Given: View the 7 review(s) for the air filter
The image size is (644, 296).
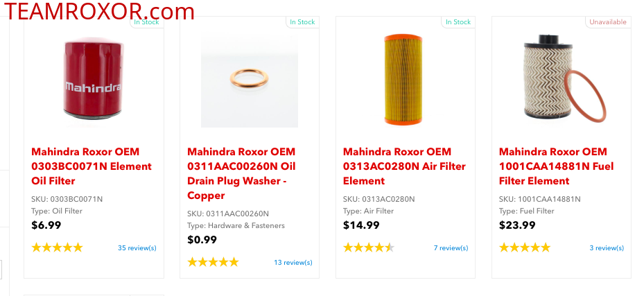Looking at the screenshot, I should click(x=451, y=247).
